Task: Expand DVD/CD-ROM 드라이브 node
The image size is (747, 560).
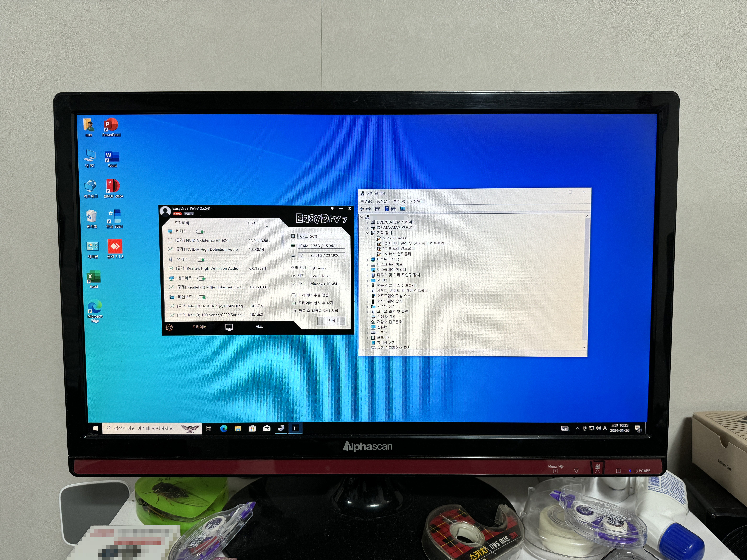Action: tap(367, 222)
